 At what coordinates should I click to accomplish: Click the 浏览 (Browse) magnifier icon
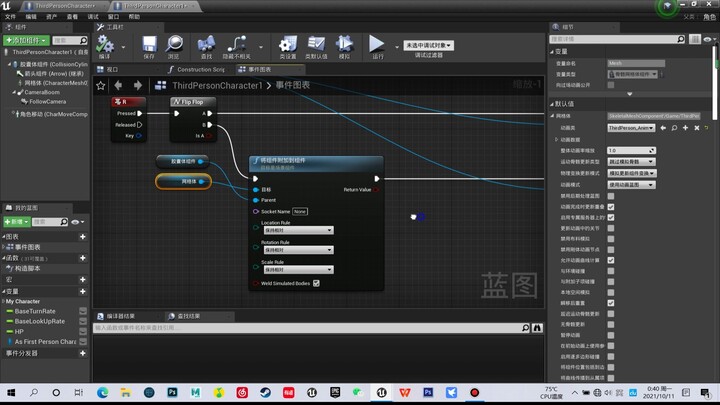pyautogui.click(x=174, y=44)
